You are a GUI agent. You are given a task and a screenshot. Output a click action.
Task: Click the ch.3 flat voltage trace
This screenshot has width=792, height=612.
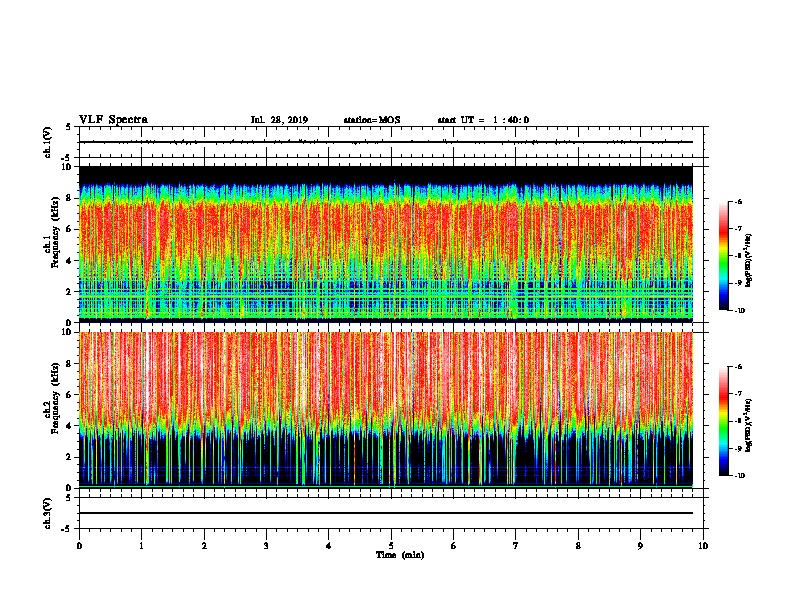pos(386,513)
